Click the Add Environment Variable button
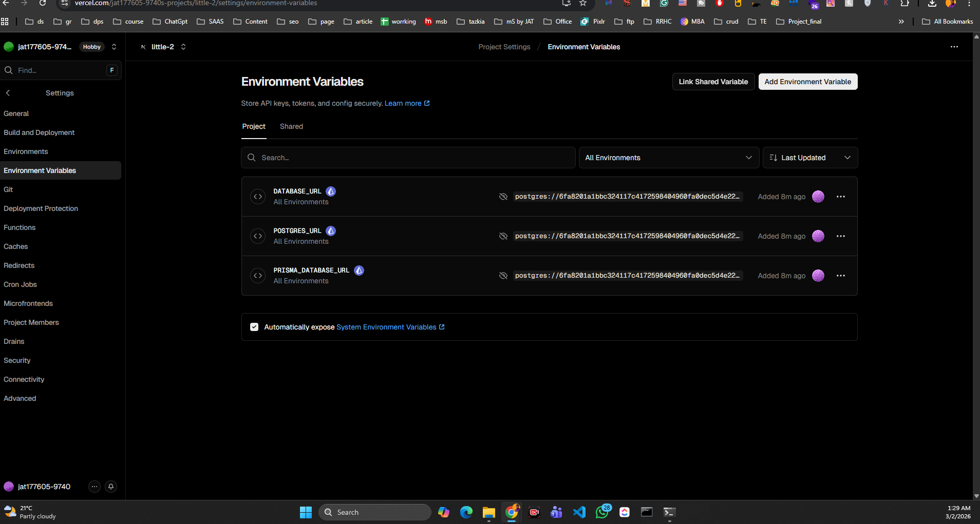 [807, 82]
